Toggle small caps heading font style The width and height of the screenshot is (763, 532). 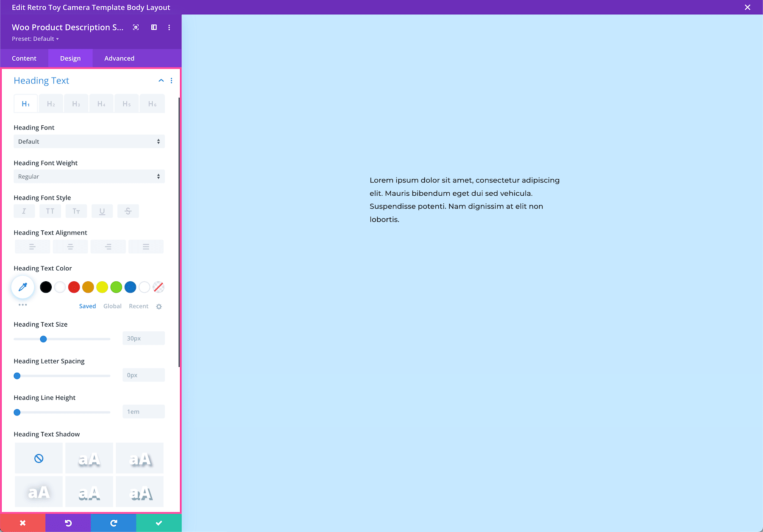[76, 211]
